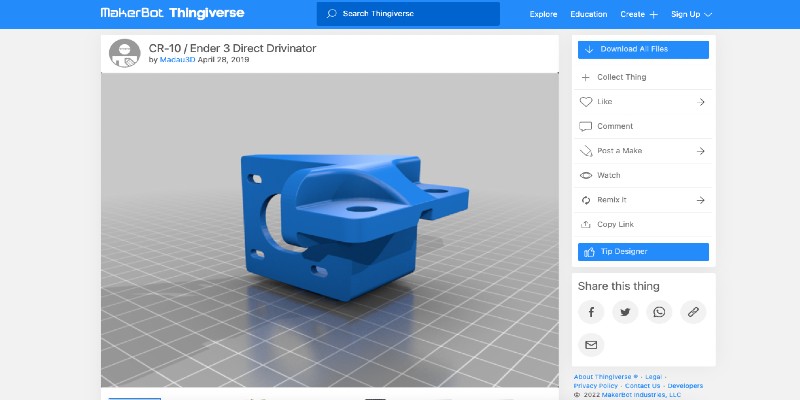Click the chain link share icon

pos(693,312)
